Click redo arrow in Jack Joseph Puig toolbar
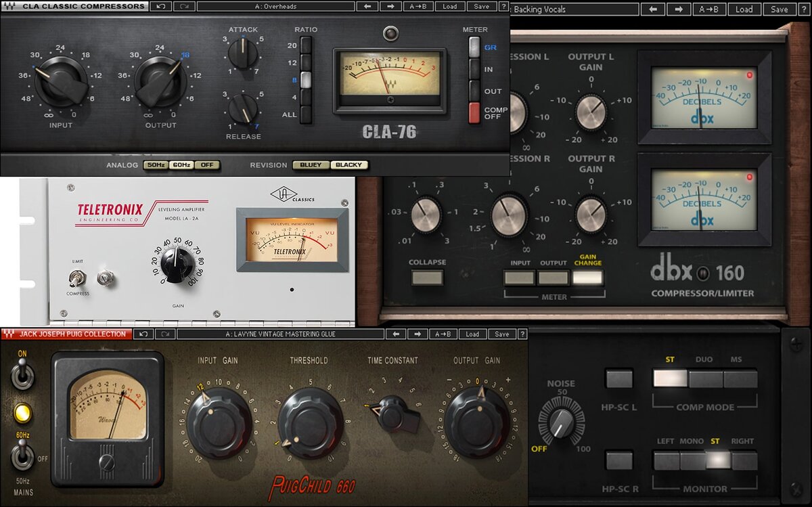The image size is (812, 507). [x=165, y=334]
